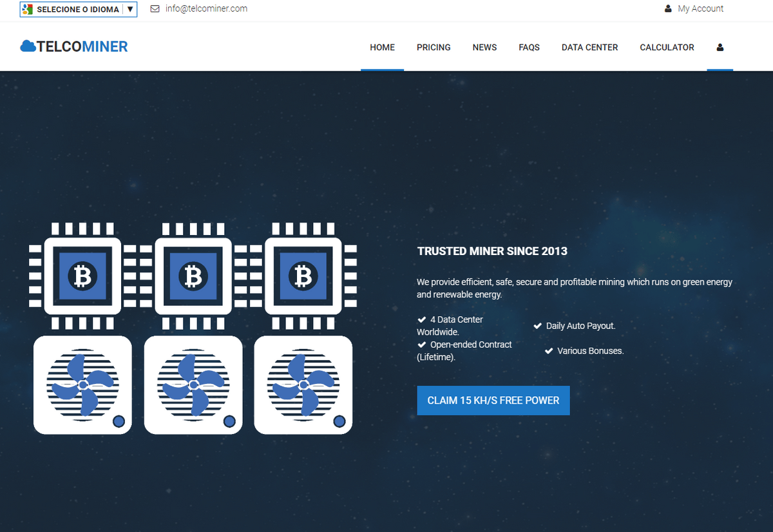This screenshot has width=773, height=532.
Task: Click the middle cooling fan graphic
Action: 193,385
